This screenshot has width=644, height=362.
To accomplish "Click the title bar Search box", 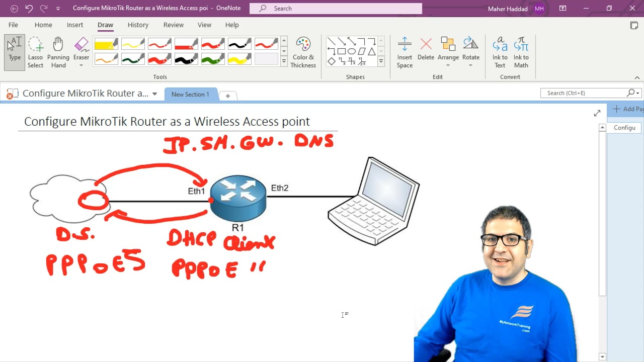I will [x=336, y=9].
